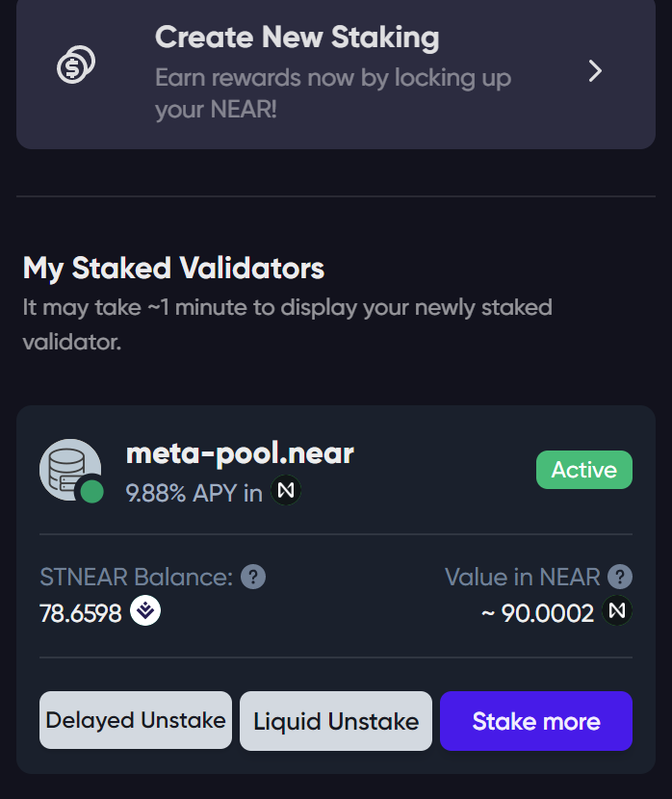672x799 pixels.
Task: Click the green status dot on validator avatar
Action: (92, 492)
